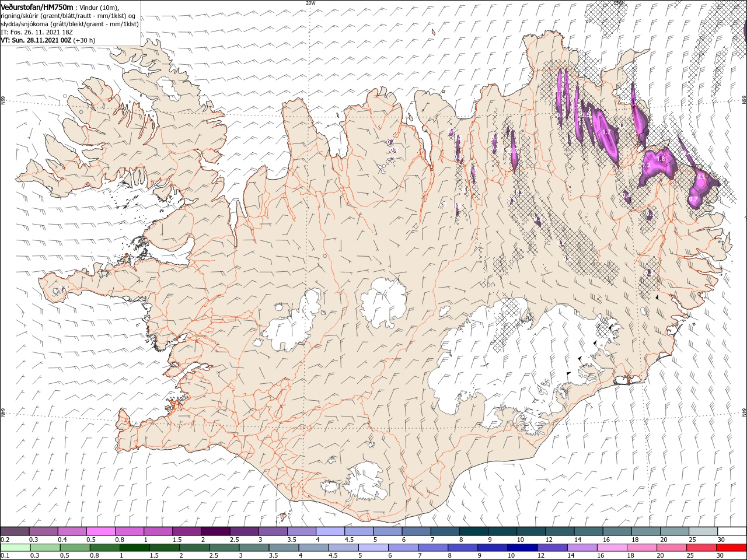Screen dimensions: 747x560
Task: Click the 1.5 swatch on the upper snow scale
Action: (x=187, y=531)
